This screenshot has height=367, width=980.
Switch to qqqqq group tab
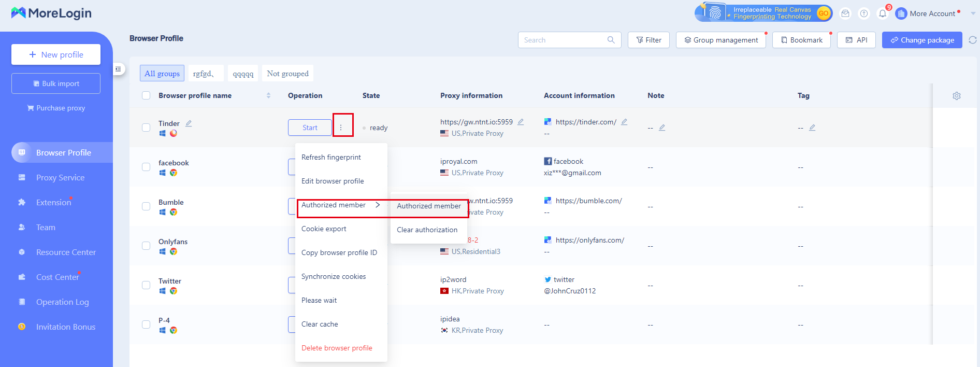[243, 73]
